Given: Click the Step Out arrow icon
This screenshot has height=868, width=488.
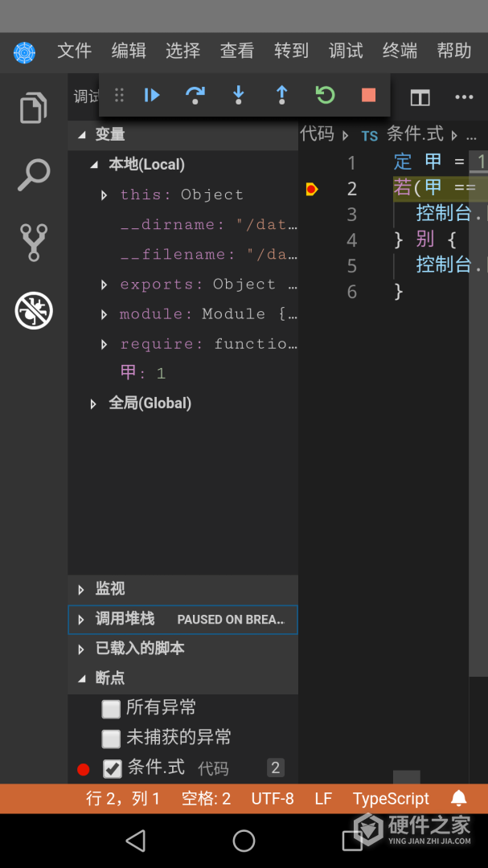Looking at the screenshot, I should [x=282, y=96].
